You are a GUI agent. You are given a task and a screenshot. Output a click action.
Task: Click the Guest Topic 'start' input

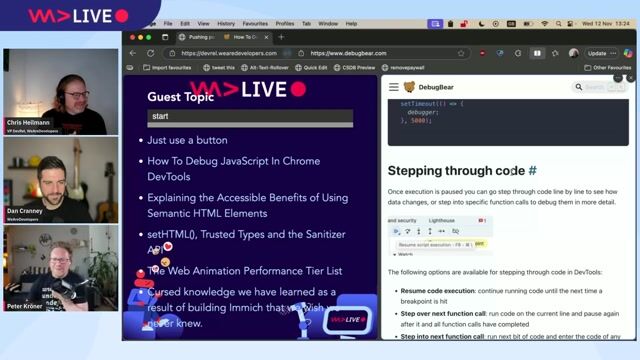250,116
